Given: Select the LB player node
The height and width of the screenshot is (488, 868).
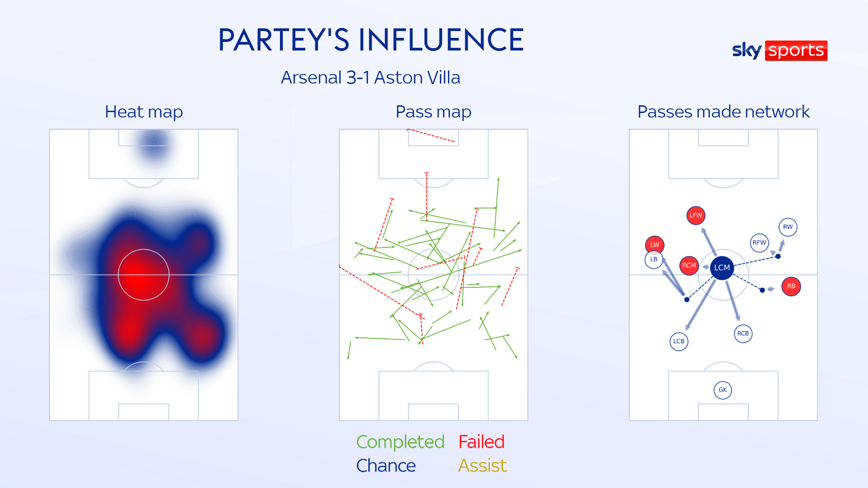Looking at the screenshot, I should [654, 260].
